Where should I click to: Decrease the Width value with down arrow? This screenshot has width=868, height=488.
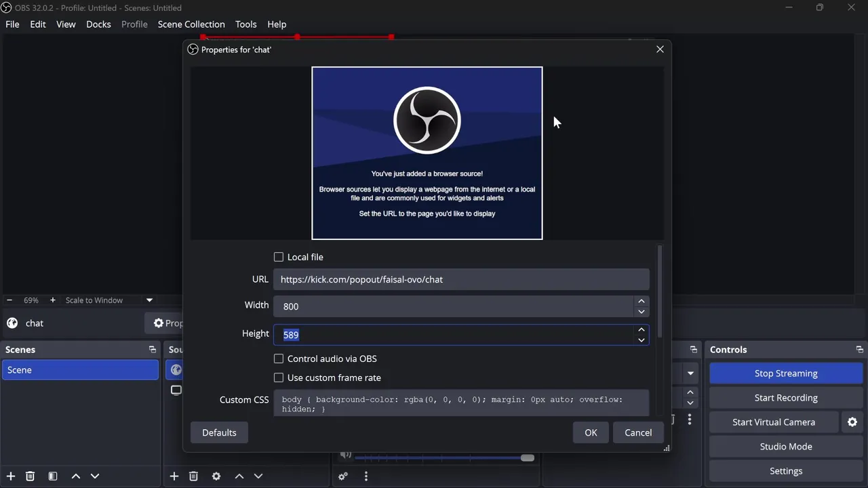click(642, 312)
